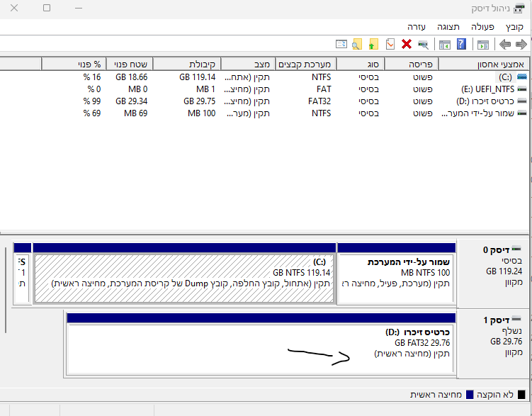Viewport: 532px width, 416px height.
Task: Sort by סוג column header
Action: [361, 64]
